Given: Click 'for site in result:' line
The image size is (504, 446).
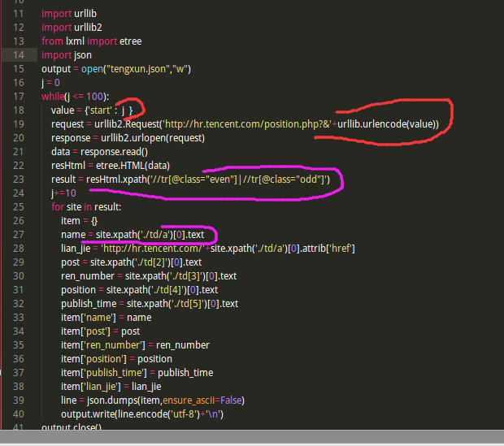Looking at the screenshot, I should click(x=86, y=207).
